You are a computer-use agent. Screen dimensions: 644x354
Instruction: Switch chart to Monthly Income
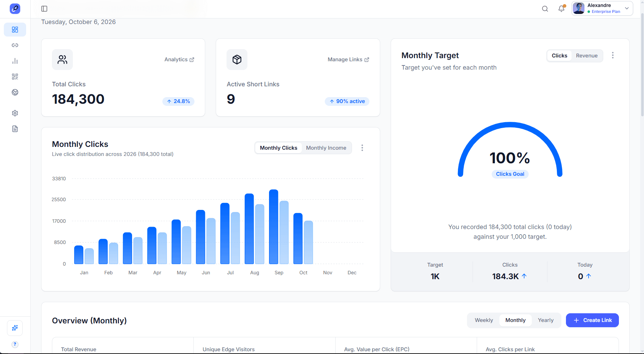326,148
